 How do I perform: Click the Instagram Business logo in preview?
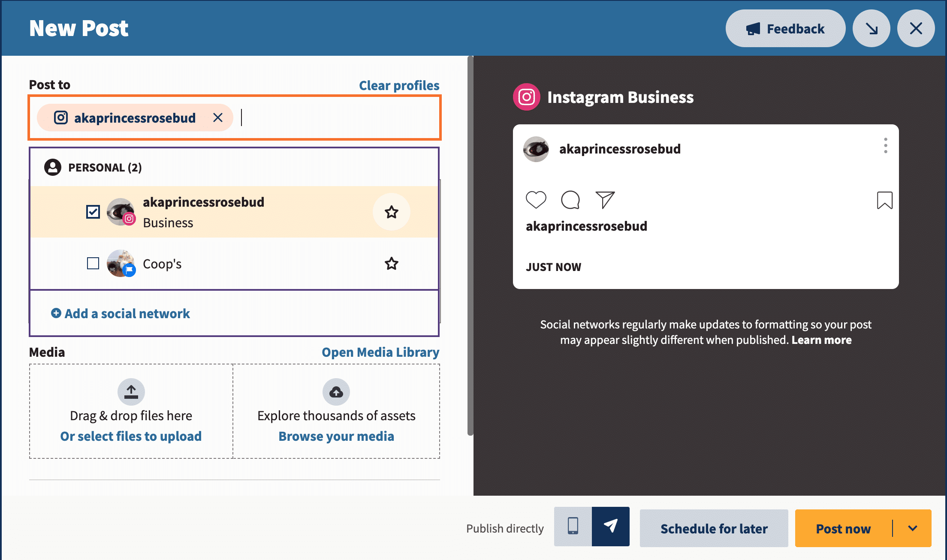527,97
